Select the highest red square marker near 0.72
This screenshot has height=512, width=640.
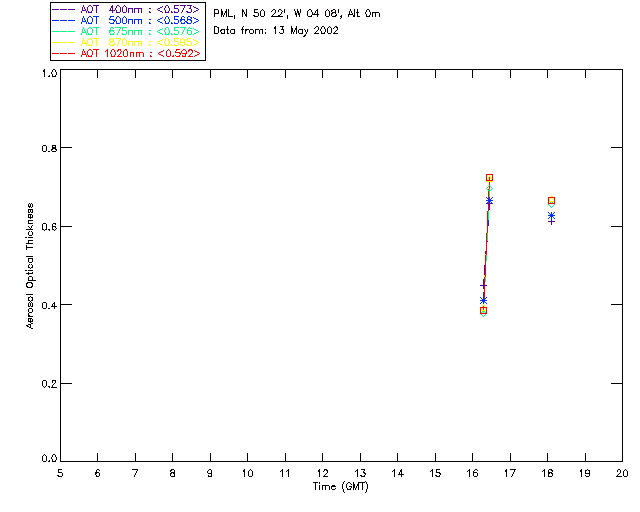pos(489,178)
